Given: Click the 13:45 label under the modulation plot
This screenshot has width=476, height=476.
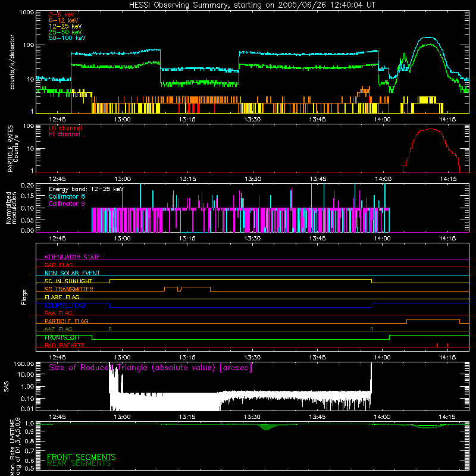Looking at the screenshot, I should pos(317,239).
